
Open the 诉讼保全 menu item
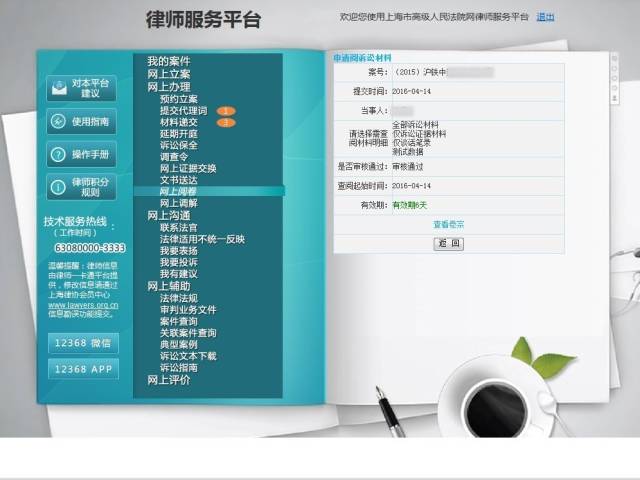tap(179, 145)
